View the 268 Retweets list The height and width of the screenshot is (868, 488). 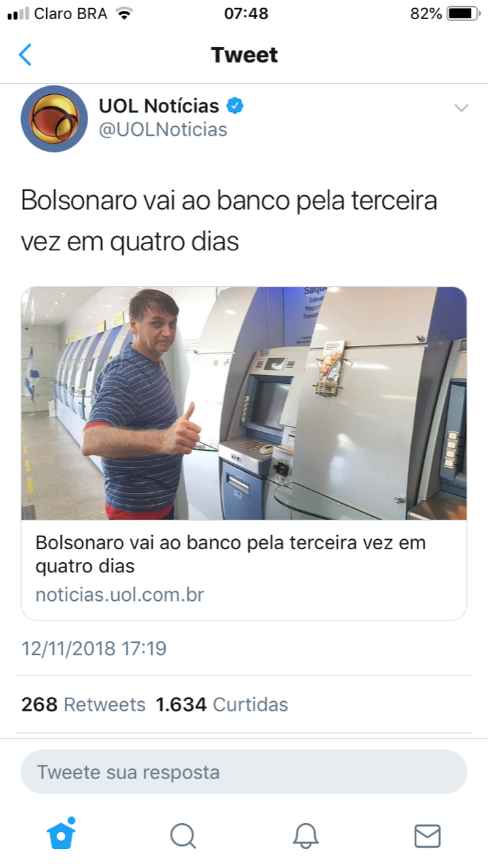point(83,705)
